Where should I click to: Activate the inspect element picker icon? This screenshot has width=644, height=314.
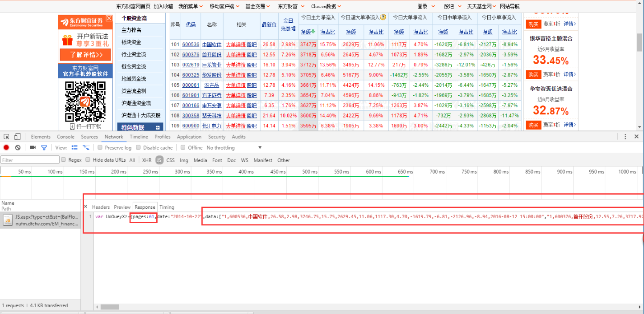click(x=7, y=136)
